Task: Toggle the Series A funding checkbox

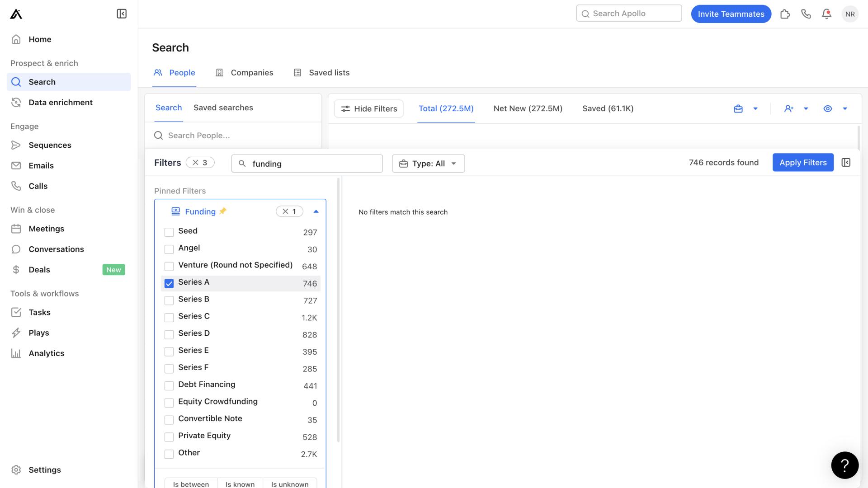Action: click(169, 283)
